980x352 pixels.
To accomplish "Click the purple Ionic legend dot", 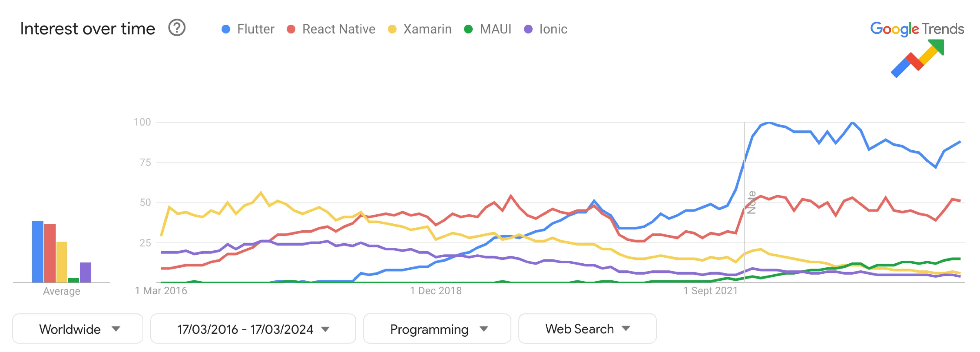I will click(528, 29).
